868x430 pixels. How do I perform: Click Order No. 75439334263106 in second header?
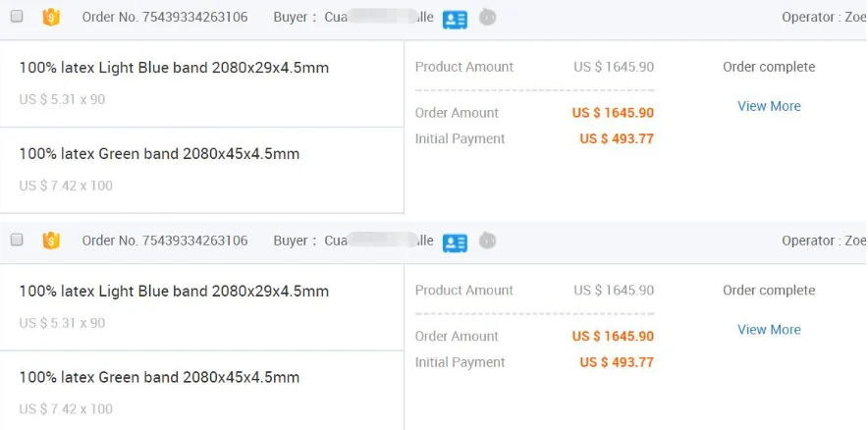(x=165, y=241)
